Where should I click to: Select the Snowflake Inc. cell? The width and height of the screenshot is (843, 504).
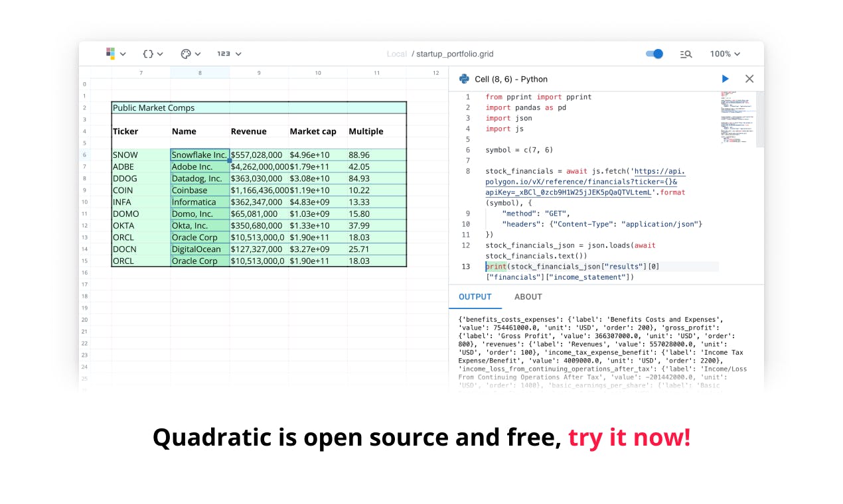pos(200,155)
